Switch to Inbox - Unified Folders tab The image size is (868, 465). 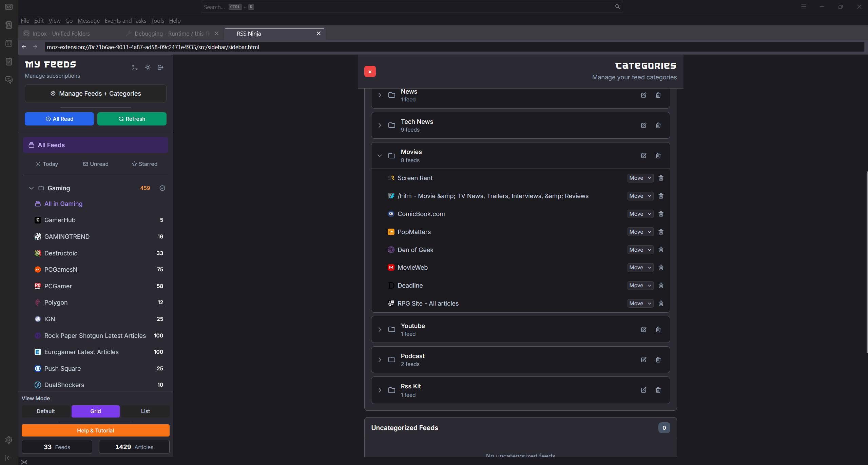[61, 34]
